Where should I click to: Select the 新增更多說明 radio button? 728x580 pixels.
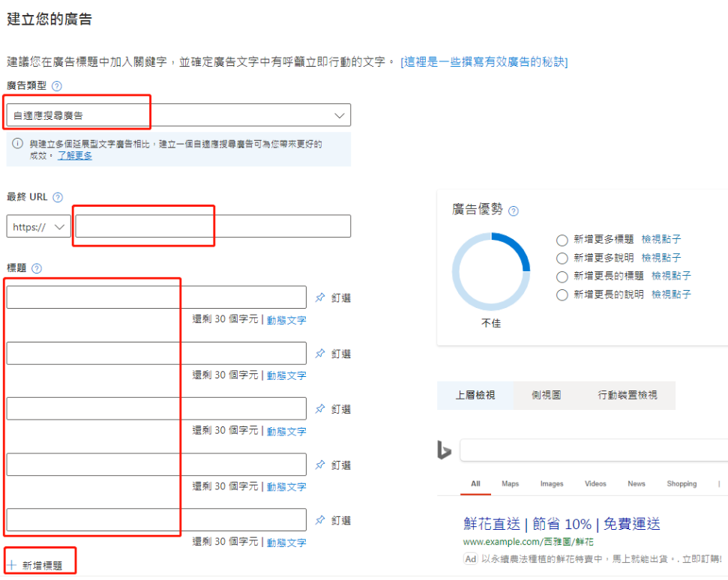(x=562, y=258)
